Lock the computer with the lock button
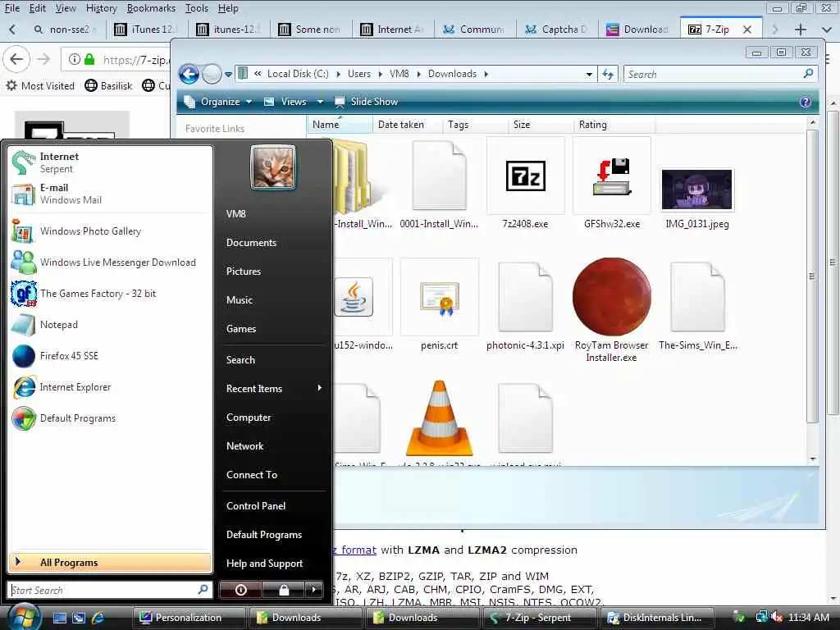The image size is (840, 630). 283,590
